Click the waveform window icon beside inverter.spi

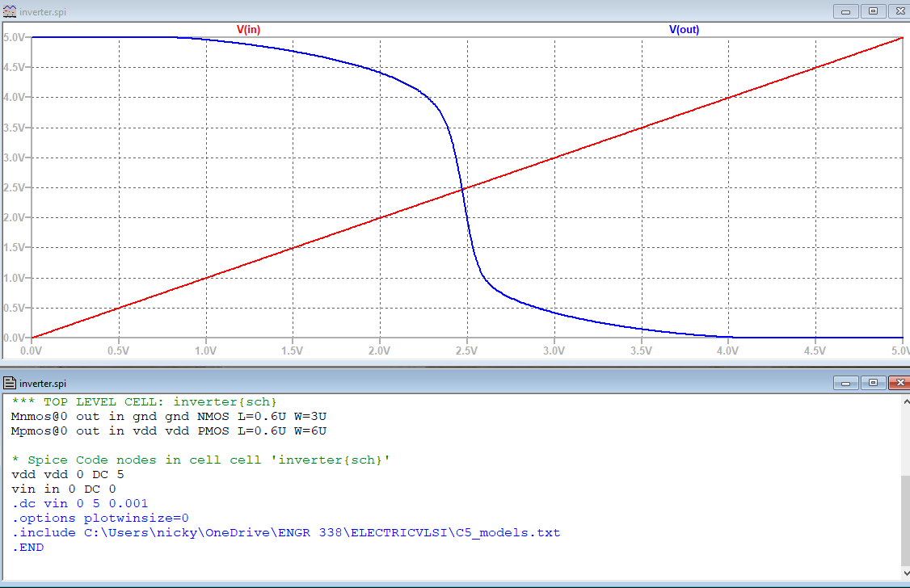(9, 11)
